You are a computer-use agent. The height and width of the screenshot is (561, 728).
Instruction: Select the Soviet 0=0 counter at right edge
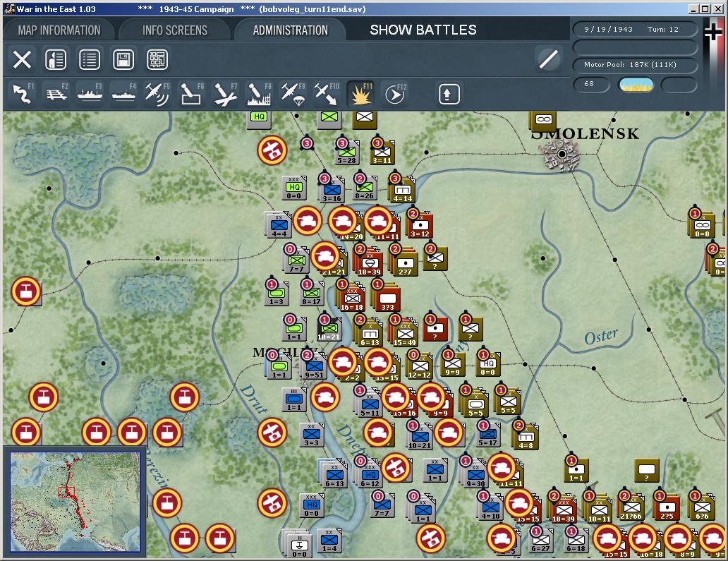pos(702,226)
